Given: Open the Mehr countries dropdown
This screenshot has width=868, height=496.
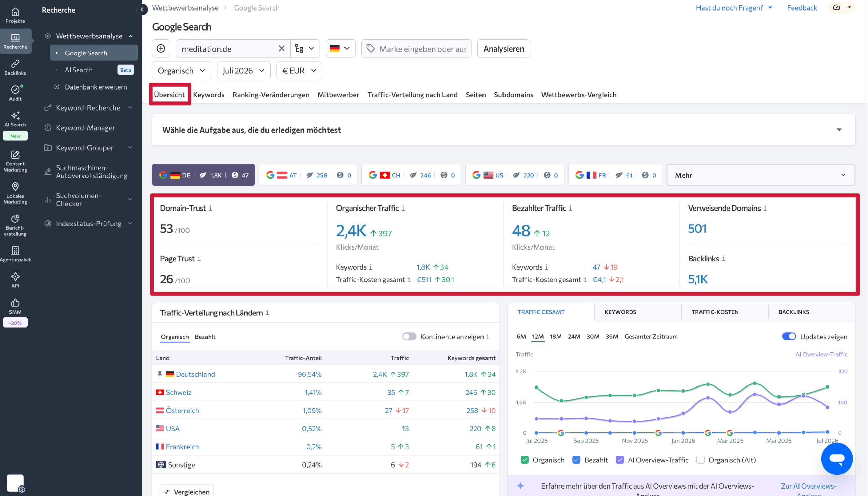Looking at the screenshot, I should 761,175.
